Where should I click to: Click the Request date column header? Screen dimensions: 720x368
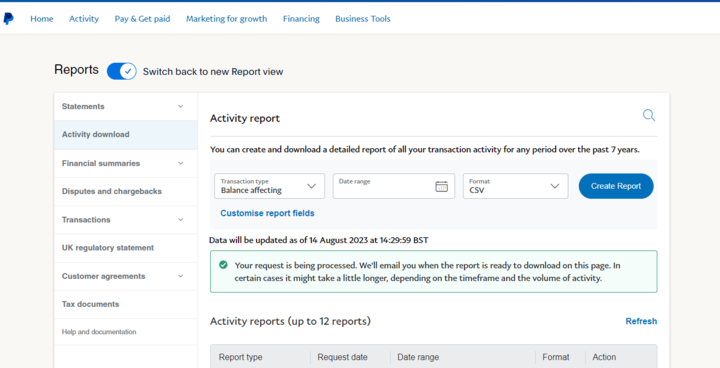(343, 357)
